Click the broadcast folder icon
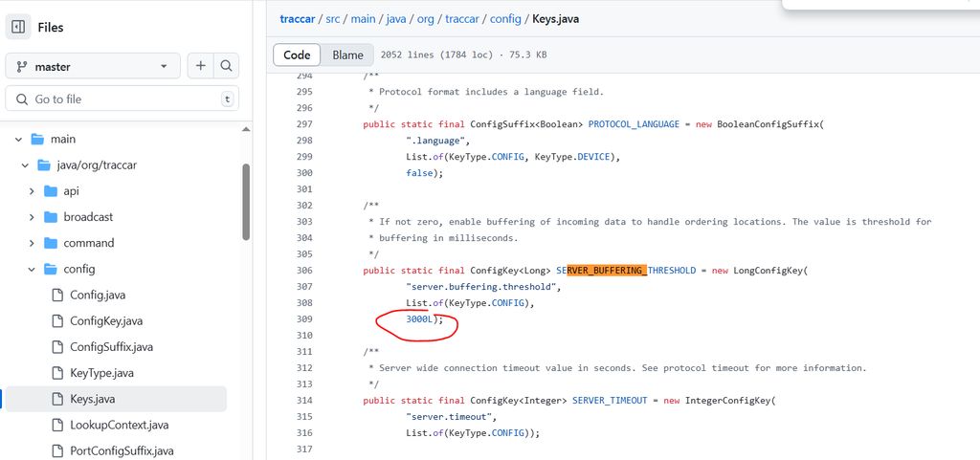The height and width of the screenshot is (460, 980). [51, 217]
